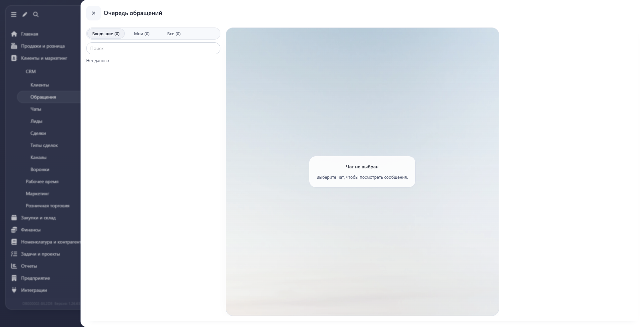Screen dimensions: 644x327
Task: Click the Финансы coins icon
Action: click(14, 230)
